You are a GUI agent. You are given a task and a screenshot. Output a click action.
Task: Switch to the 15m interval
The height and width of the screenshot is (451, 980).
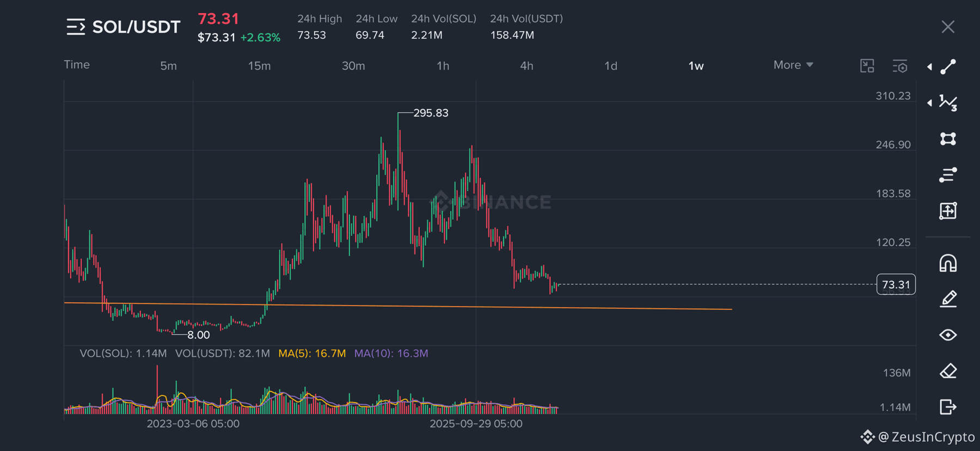tap(259, 66)
